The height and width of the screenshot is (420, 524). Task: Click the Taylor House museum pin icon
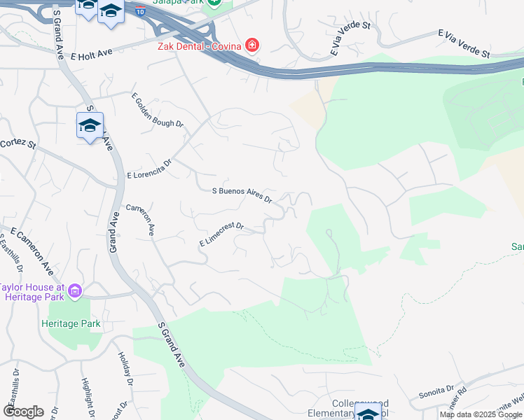point(75,291)
